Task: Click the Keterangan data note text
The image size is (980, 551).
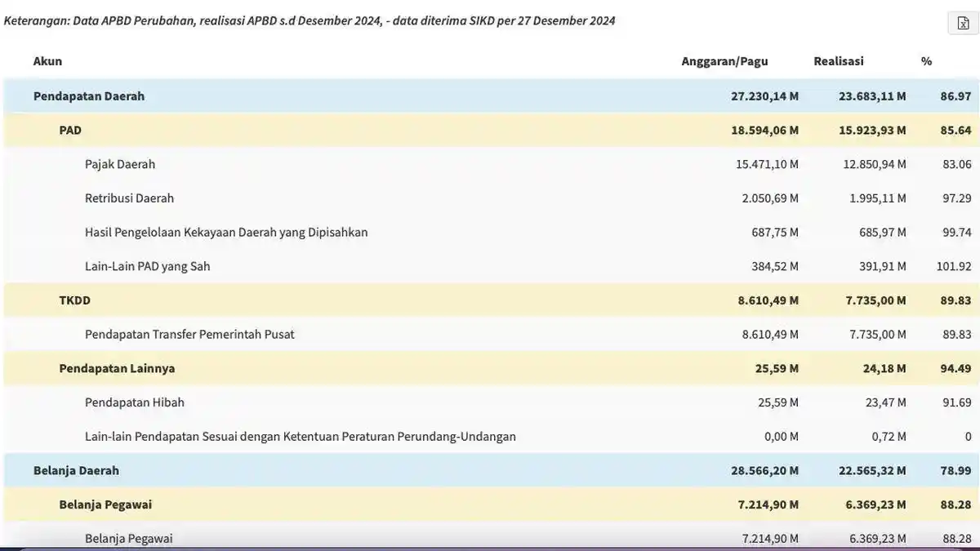Action: (310, 20)
